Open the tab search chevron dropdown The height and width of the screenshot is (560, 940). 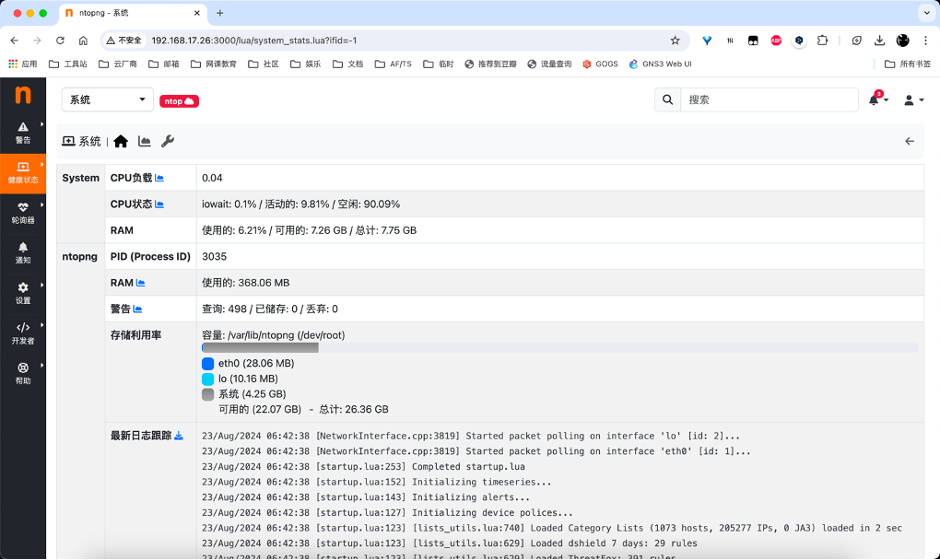pyautogui.click(x=927, y=13)
